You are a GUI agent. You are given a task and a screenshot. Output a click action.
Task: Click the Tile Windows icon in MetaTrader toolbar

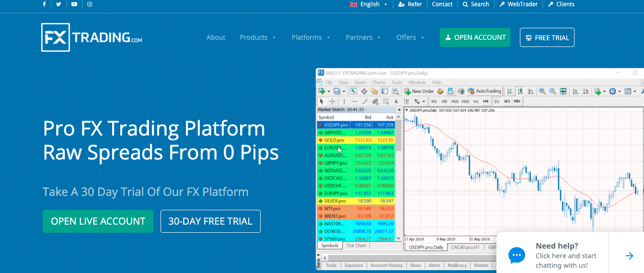[563, 91]
